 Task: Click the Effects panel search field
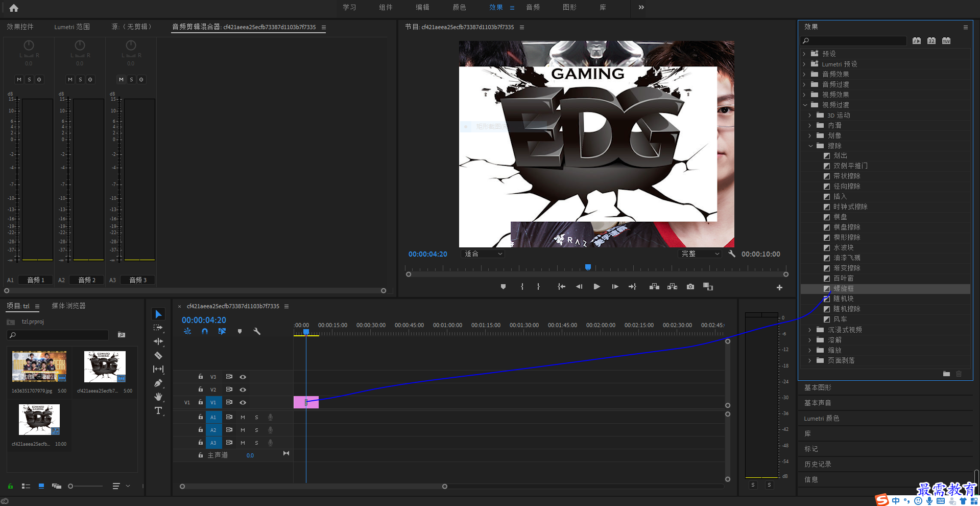[x=854, y=41]
